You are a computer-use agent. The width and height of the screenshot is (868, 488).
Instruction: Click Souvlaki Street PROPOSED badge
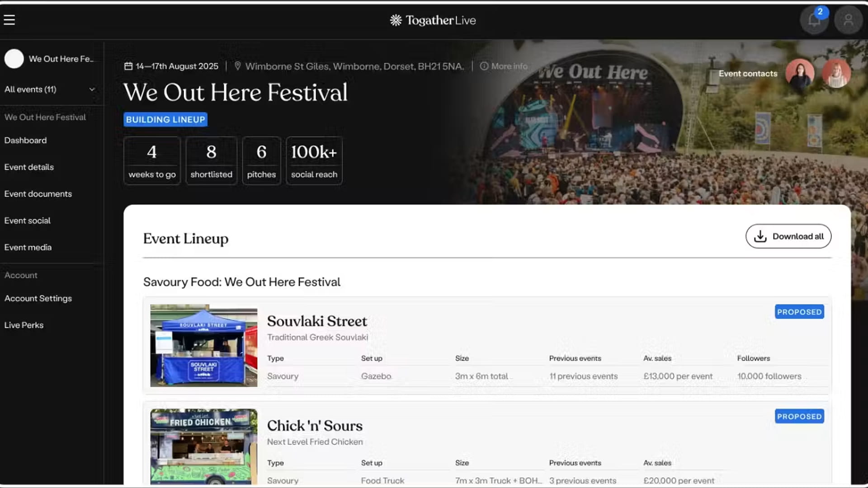799,312
